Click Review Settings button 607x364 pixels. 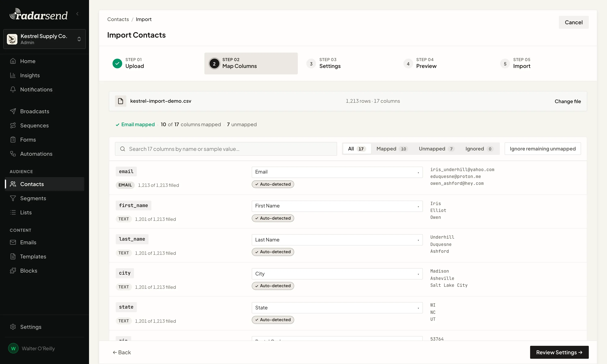(x=559, y=352)
